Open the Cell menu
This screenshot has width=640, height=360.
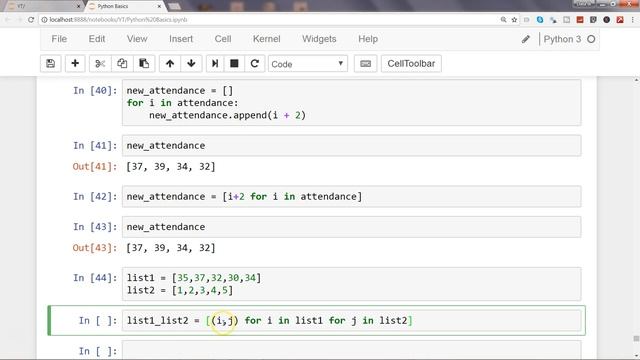223,39
